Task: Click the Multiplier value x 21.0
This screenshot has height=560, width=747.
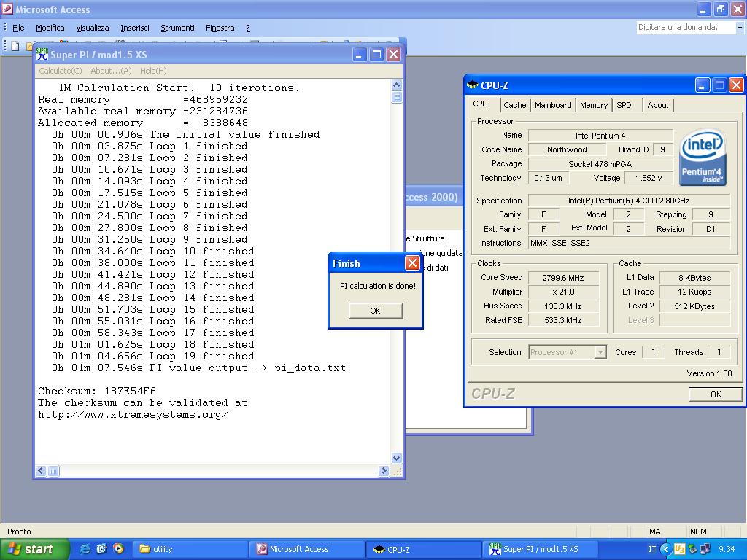Action: 563,292
